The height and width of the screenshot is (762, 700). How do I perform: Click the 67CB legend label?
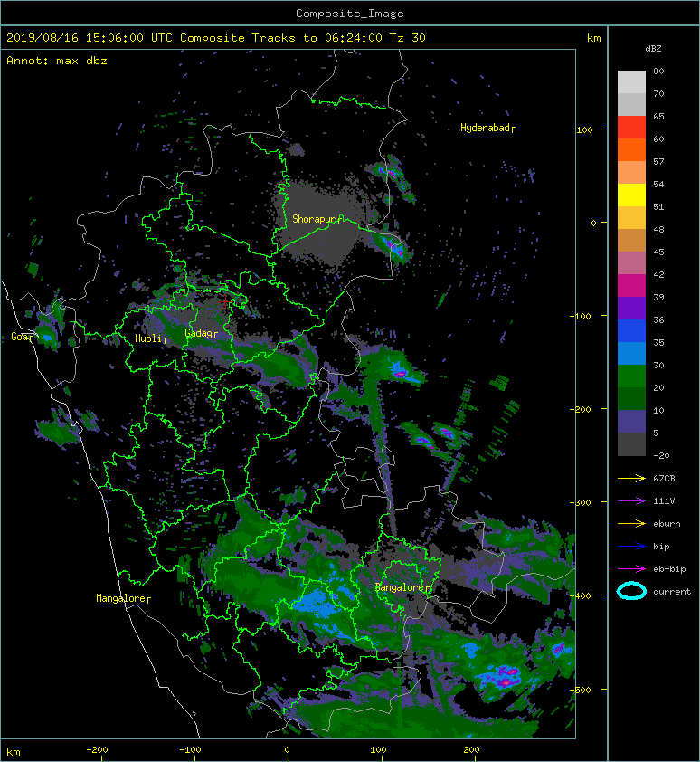pyautogui.click(x=664, y=479)
